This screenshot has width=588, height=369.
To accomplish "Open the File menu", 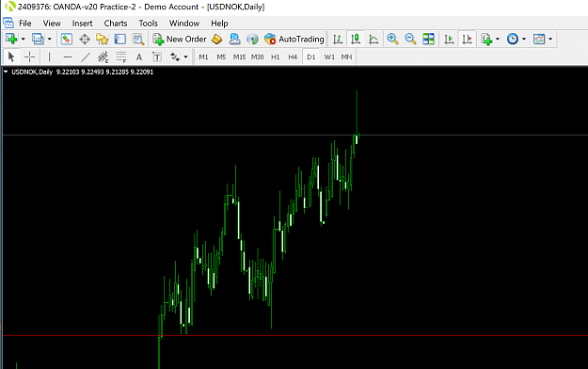I will tap(25, 24).
